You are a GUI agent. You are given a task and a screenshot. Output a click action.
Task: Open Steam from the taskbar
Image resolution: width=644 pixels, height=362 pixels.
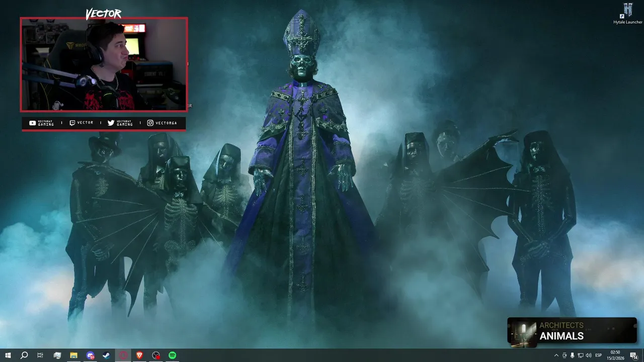click(x=107, y=355)
